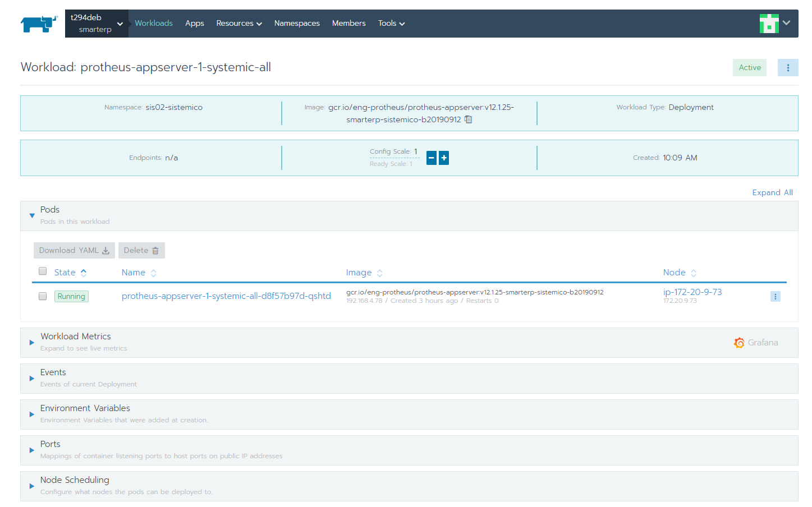The width and height of the screenshot is (812, 507).
Task: Increase scale with plus button
Action: [x=444, y=158]
